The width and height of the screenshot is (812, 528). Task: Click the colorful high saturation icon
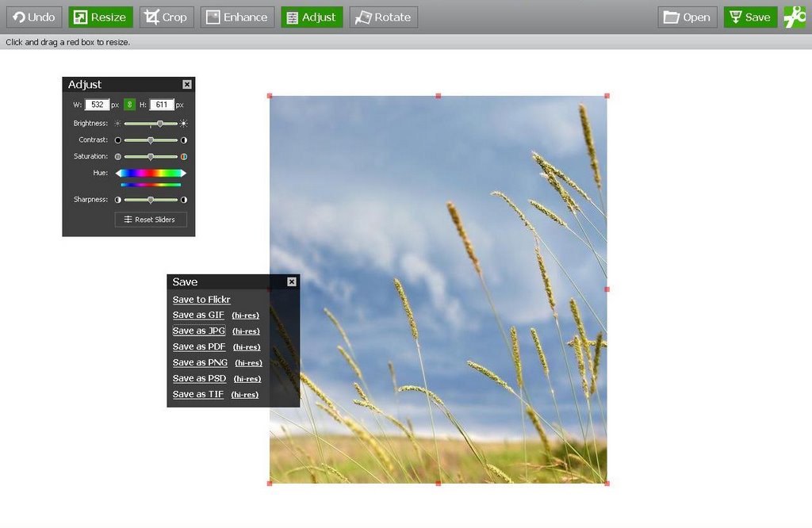click(x=183, y=156)
